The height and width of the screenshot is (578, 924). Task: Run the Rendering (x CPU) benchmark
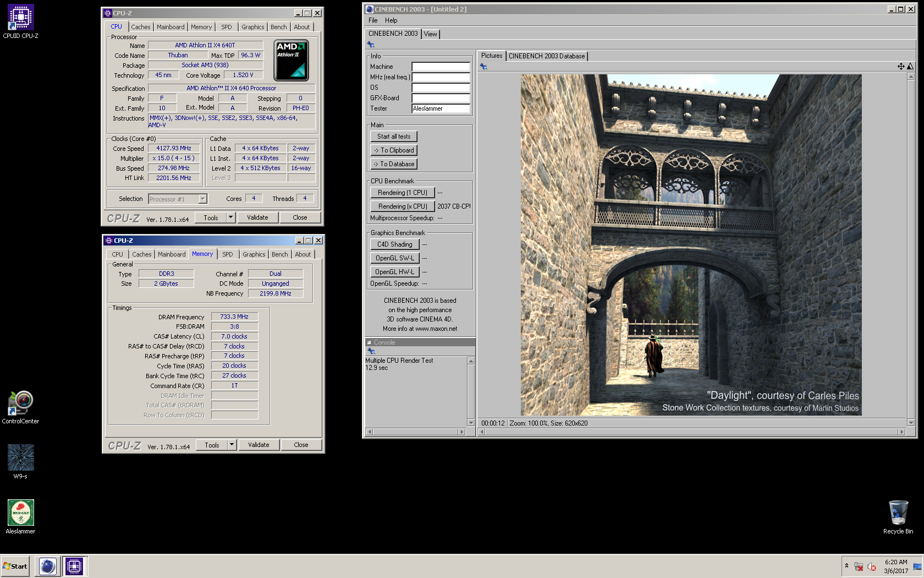click(403, 206)
